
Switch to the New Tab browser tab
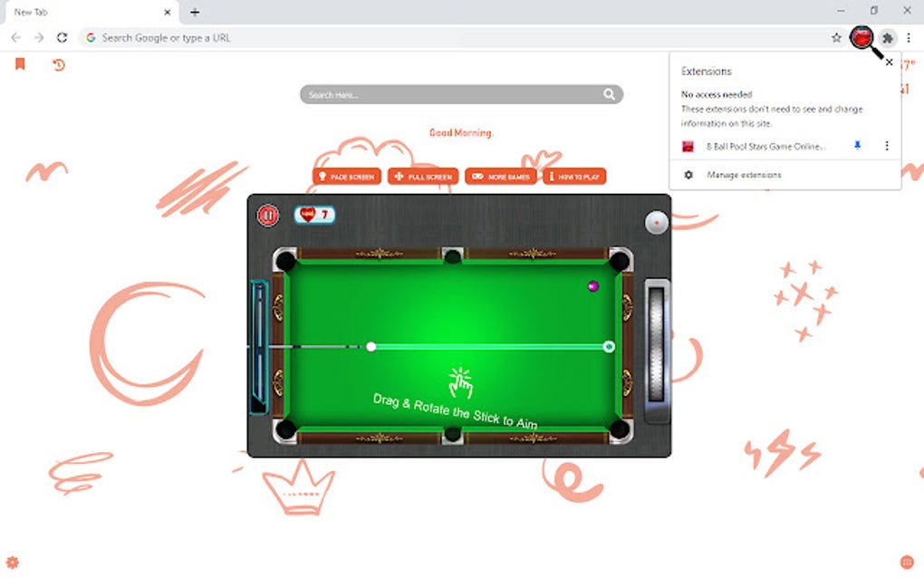[82, 12]
